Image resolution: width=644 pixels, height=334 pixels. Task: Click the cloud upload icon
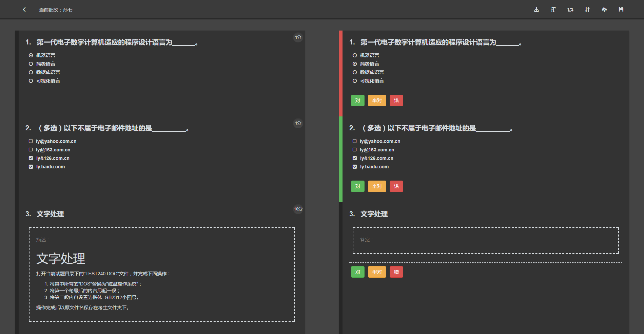(x=604, y=10)
